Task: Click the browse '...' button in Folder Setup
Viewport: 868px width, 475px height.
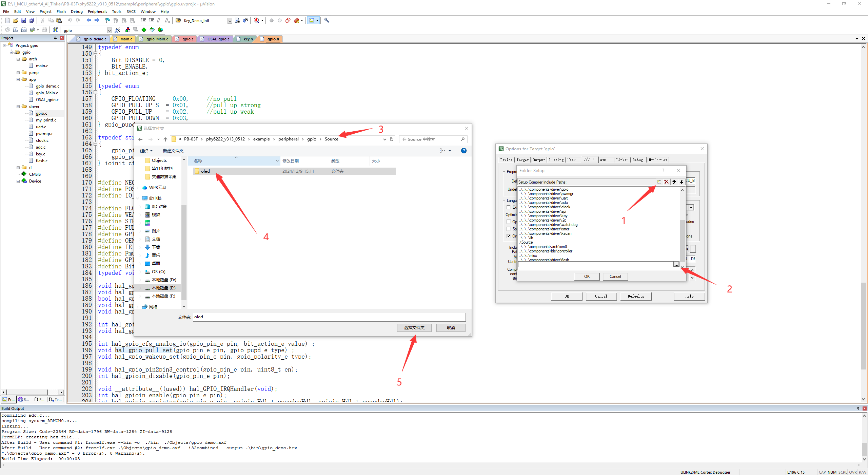Action: [676, 264]
